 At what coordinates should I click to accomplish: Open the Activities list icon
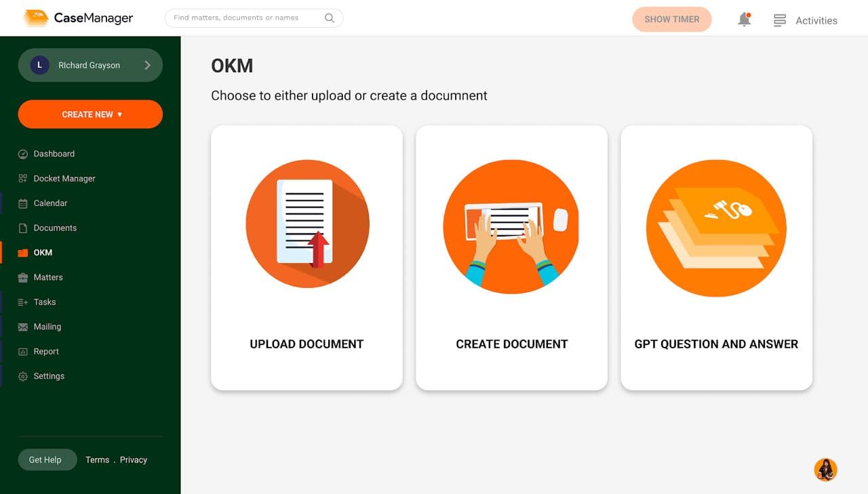[x=780, y=20]
